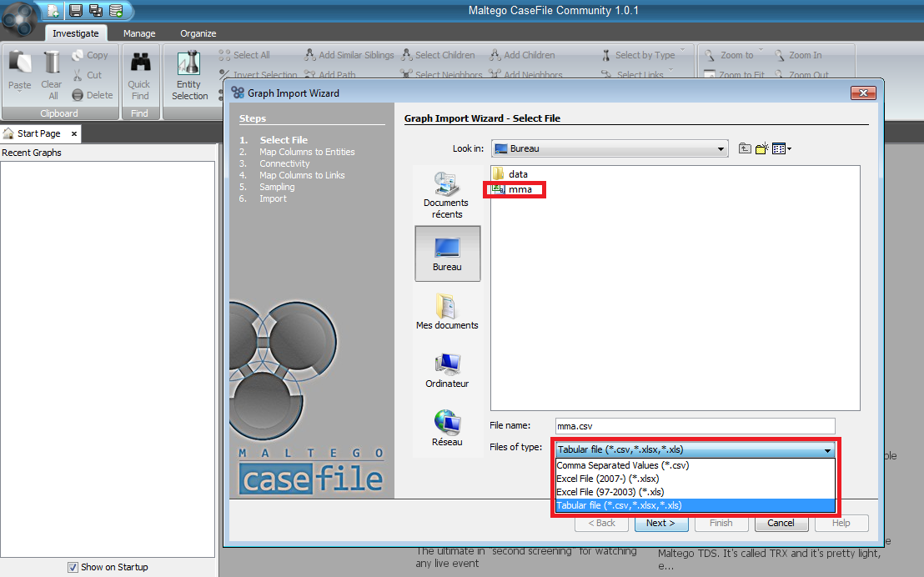Click Add Similar Siblings in ribbon
Image resolution: width=924 pixels, height=577 pixels.
point(349,55)
